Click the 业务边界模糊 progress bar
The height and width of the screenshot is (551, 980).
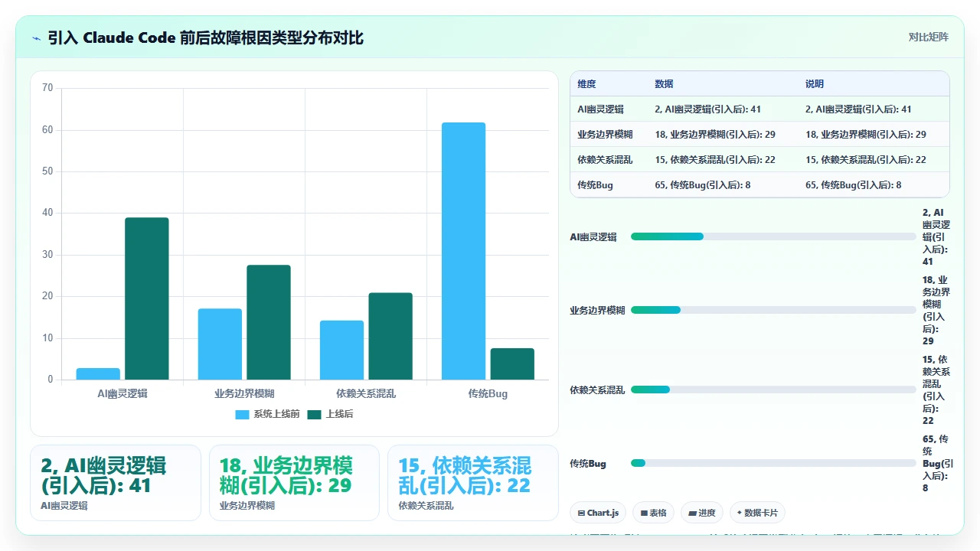(773, 310)
